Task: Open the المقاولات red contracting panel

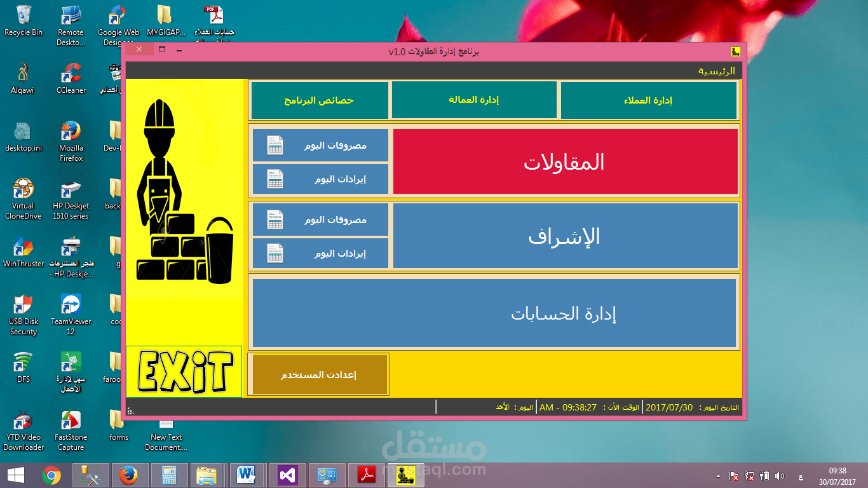Action: coord(566,161)
